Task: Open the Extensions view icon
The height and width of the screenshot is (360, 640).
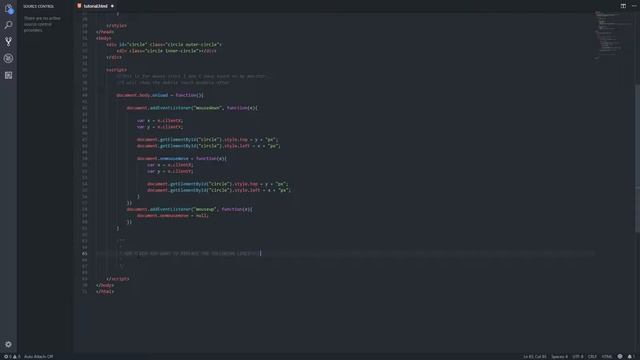Action: 8,75
